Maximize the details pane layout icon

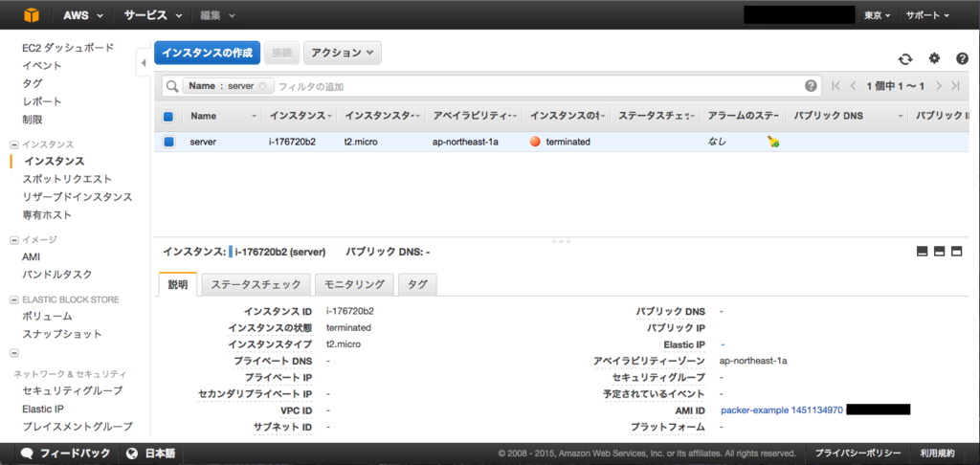(956, 252)
